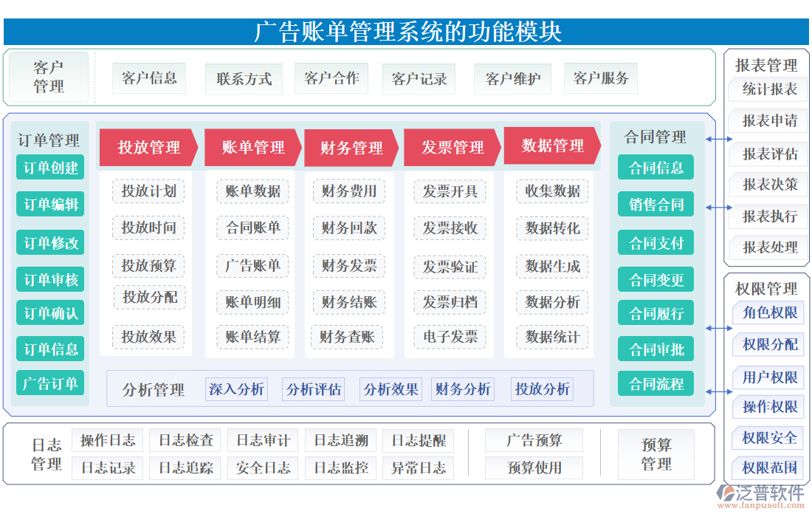Viewport: 812px width, 517px height.
Task: Switch to the 客户管理 section
Action: coord(49,77)
